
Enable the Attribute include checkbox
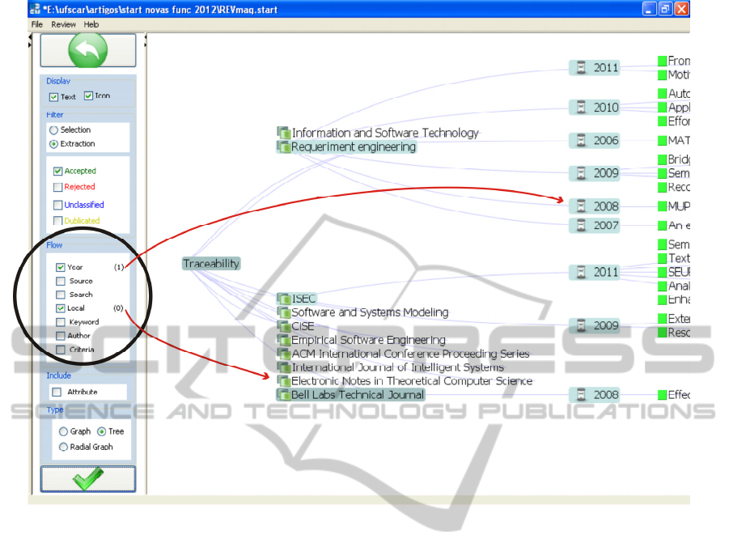point(57,392)
